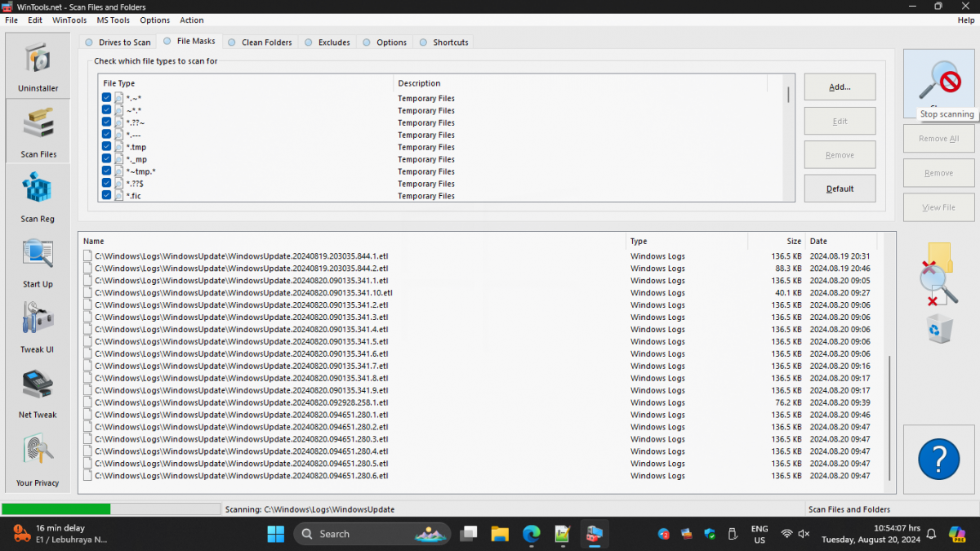The width and height of the screenshot is (980, 551).
Task: Launch Microsoft Edge from the taskbar
Action: [x=531, y=534]
